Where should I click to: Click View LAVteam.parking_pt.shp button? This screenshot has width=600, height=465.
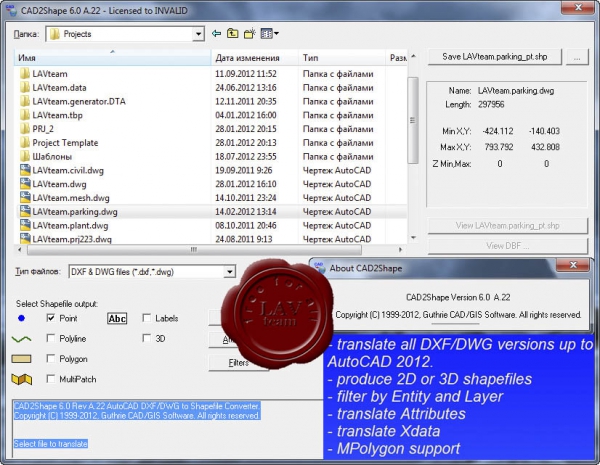[x=507, y=225]
